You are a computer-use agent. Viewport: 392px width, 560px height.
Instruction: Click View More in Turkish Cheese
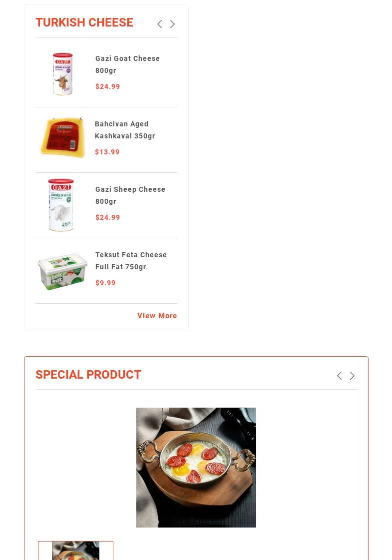coord(157,316)
